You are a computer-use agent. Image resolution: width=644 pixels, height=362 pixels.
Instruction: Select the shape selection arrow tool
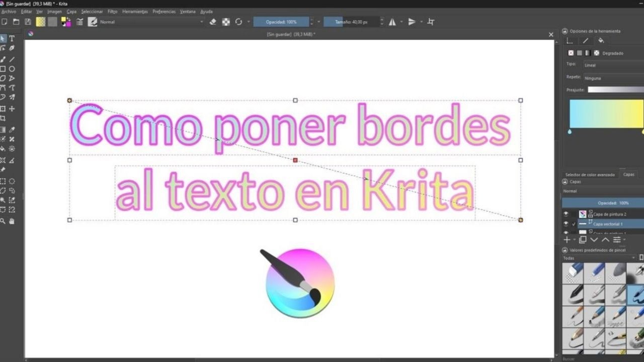coord(3,38)
